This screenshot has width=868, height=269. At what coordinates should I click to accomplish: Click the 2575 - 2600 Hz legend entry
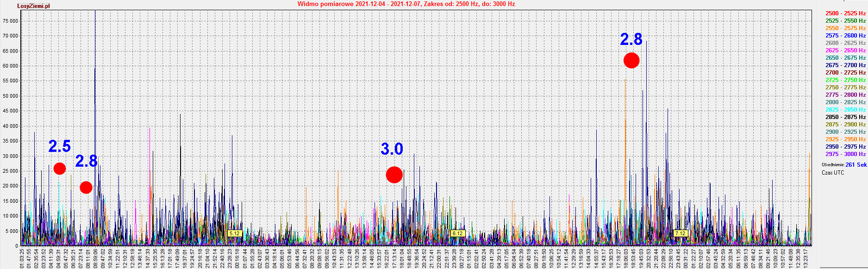click(845, 36)
